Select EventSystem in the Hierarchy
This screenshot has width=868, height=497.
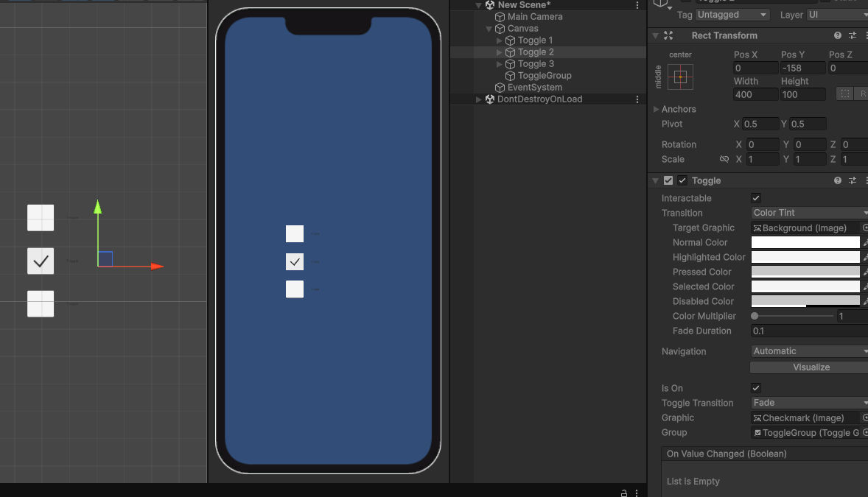tap(535, 88)
